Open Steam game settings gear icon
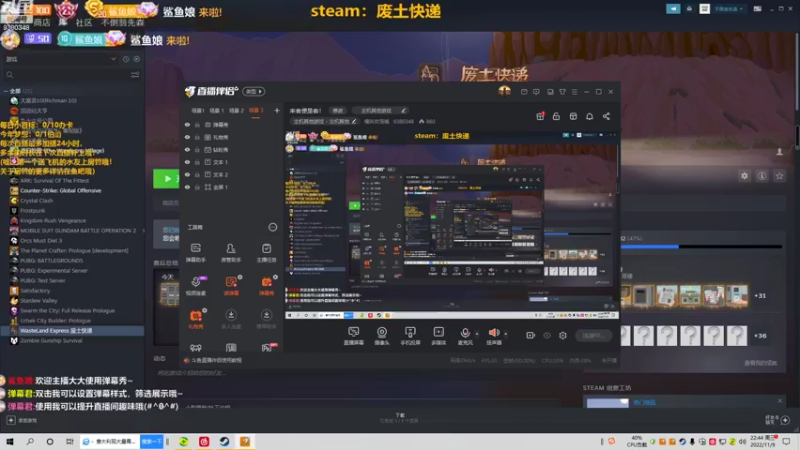Screen dimensions: 800x450 tap(744, 176)
